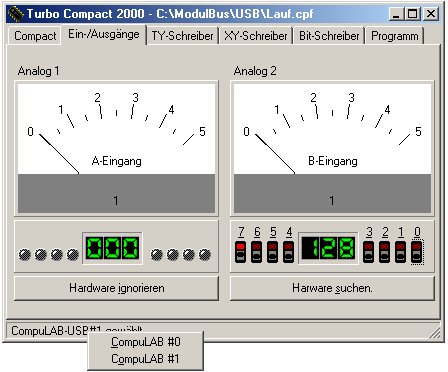This screenshot has width=448, height=372.
Task: Go to the Bit-Schreiber tab
Action: (329, 36)
